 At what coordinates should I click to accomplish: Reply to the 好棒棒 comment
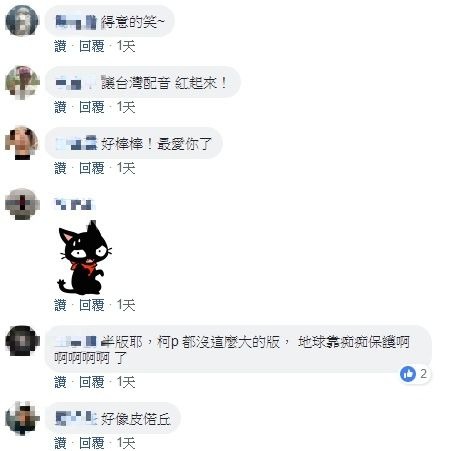click(x=92, y=168)
